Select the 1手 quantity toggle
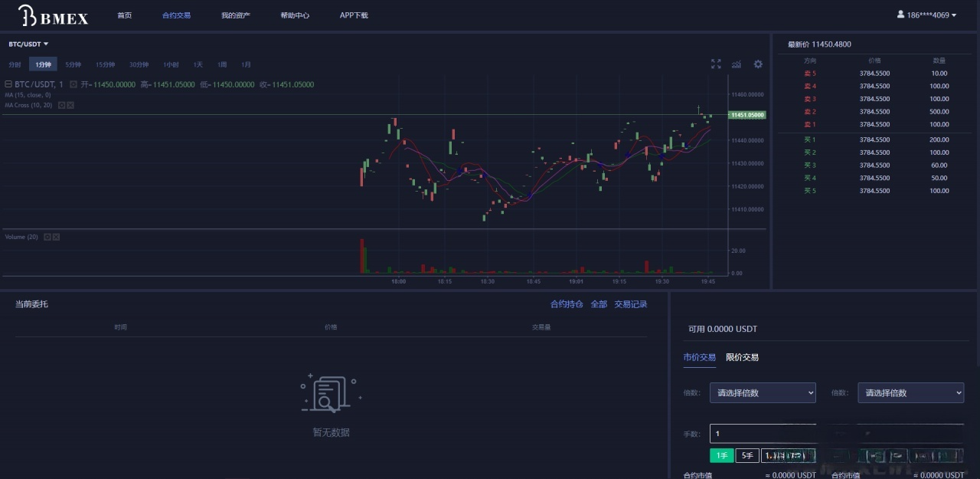Viewport: 980px width, 479px height. [x=720, y=455]
